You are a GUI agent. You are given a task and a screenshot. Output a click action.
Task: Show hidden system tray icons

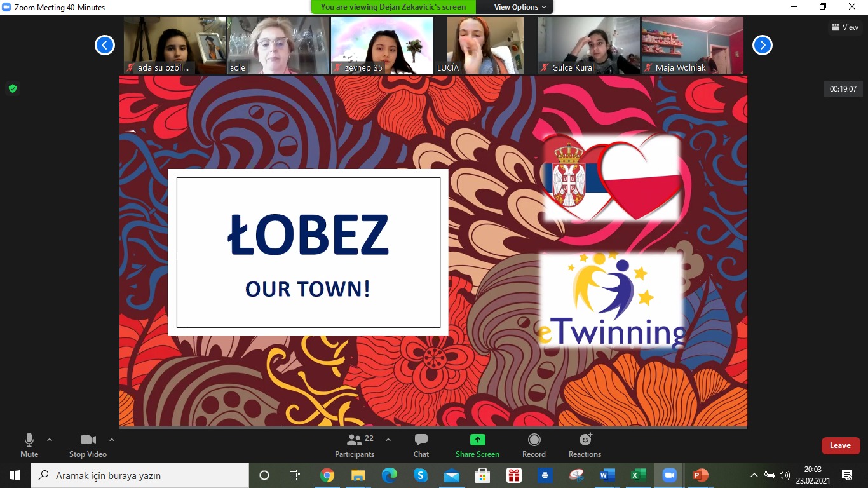point(754,475)
